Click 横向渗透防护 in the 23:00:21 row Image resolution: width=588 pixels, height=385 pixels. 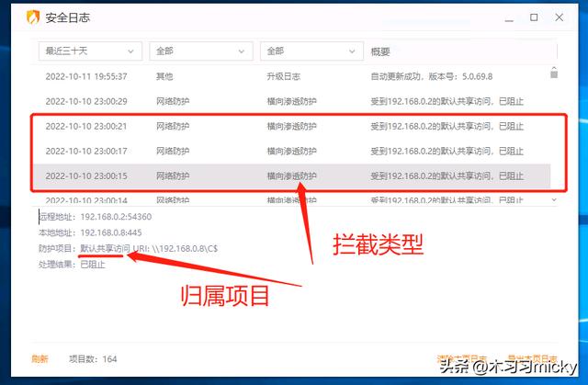pyautogui.click(x=292, y=126)
